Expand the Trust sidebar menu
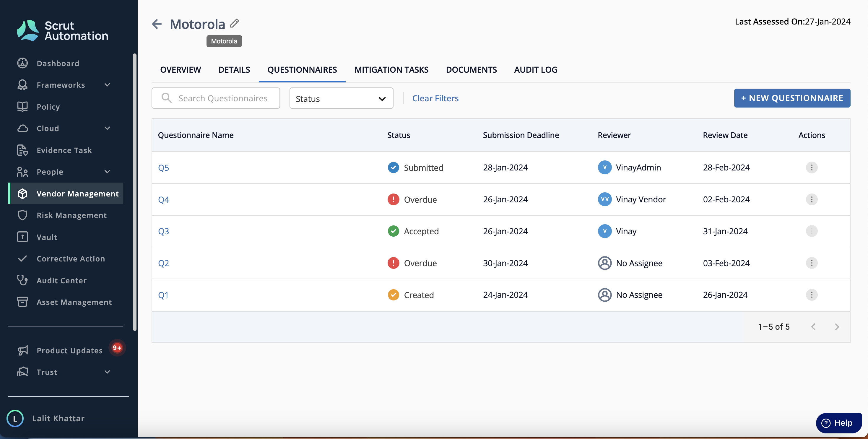This screenshot has height=439, width=868. [107, 372]
